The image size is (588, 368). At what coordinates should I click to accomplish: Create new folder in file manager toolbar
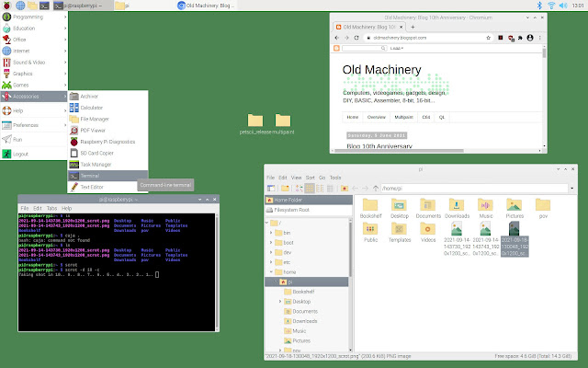(x=286, y=188)
